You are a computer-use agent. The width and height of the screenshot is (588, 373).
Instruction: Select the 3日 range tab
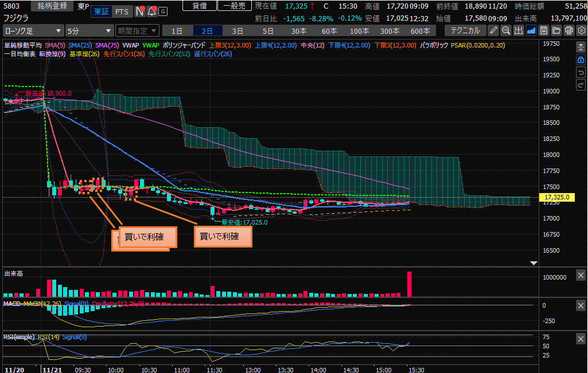237,30
